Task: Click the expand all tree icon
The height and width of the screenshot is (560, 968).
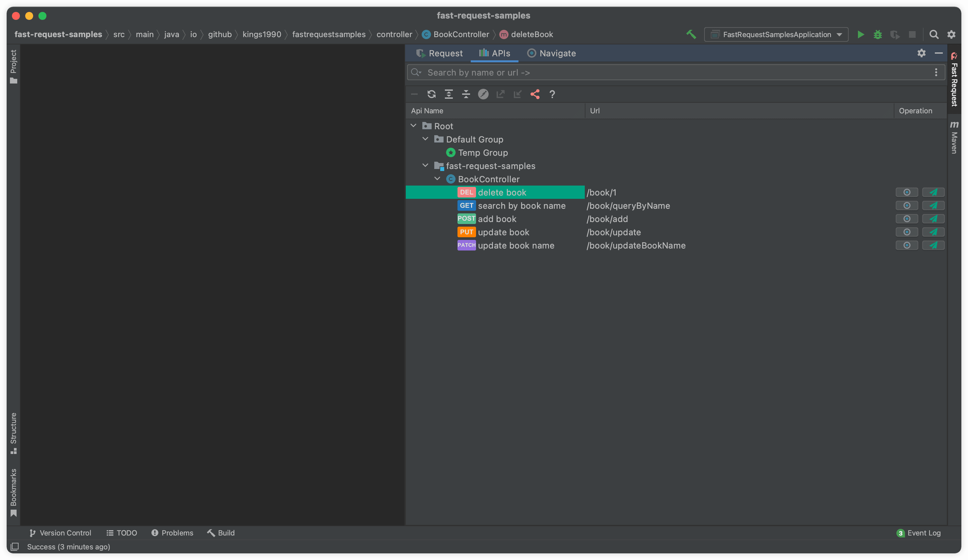Action: coord(449,94)
